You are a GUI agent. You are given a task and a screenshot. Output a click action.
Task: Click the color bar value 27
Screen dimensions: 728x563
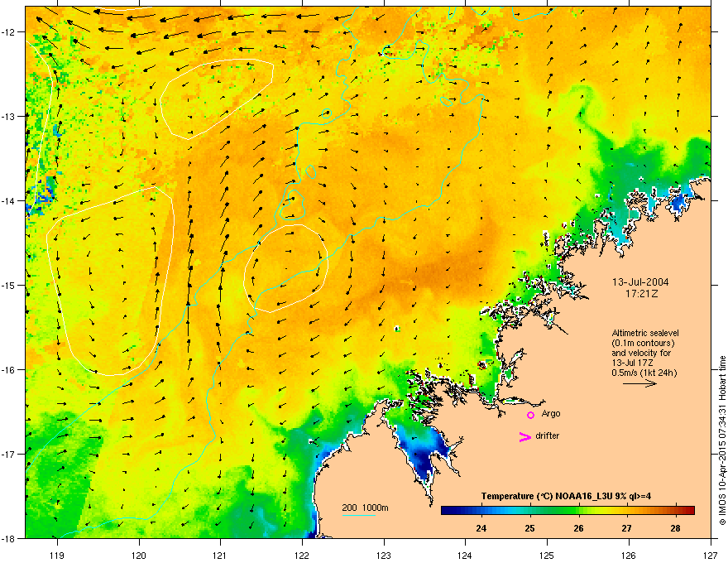[627, 528]
